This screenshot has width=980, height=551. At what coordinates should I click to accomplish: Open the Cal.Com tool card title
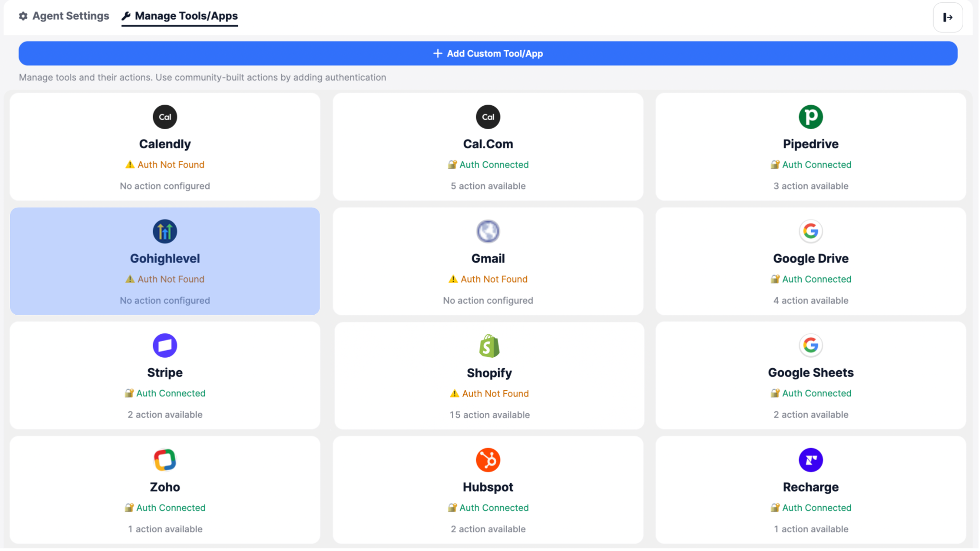(x=488, y=144)
